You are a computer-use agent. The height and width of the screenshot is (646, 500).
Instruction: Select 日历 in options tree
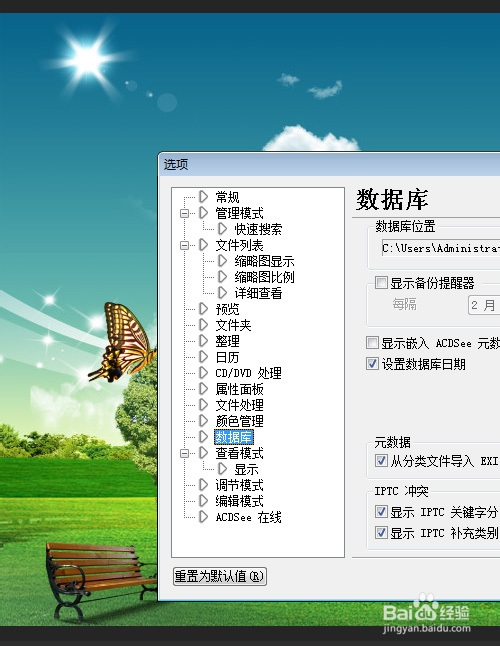(227, 357)
